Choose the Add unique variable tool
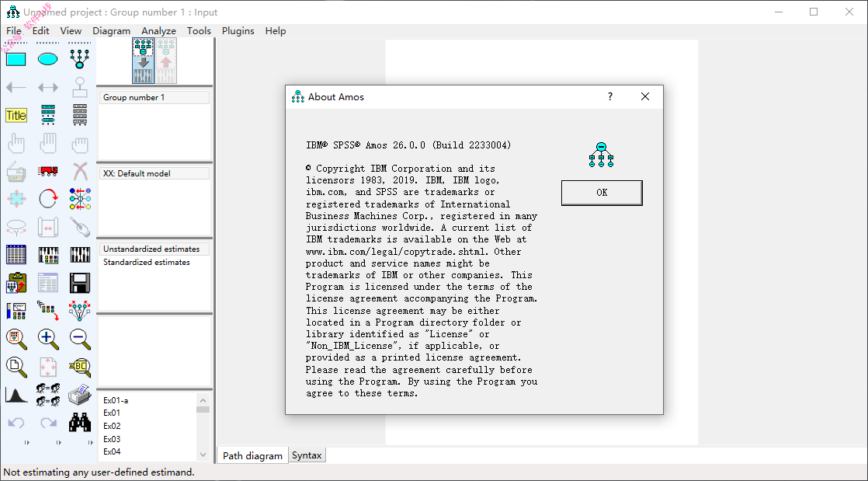The image size is (868, 481). click(80, 87)
